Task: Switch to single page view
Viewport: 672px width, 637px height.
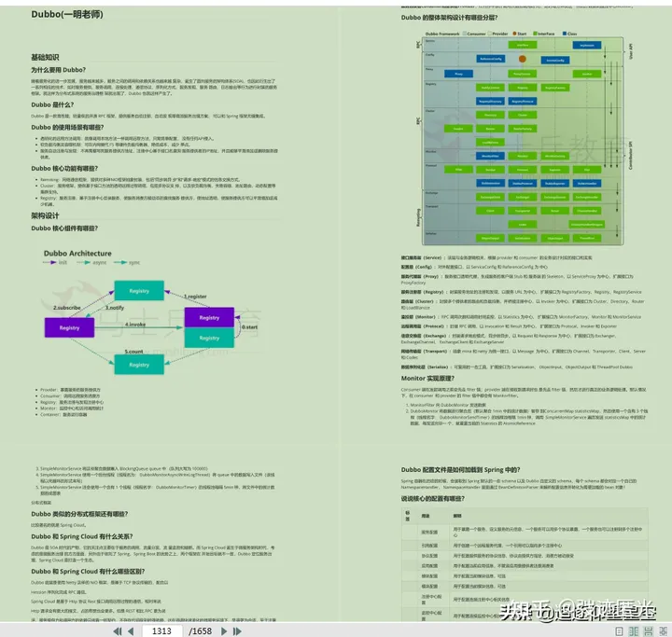Action: pyautogui.click(x=619, y=631)
